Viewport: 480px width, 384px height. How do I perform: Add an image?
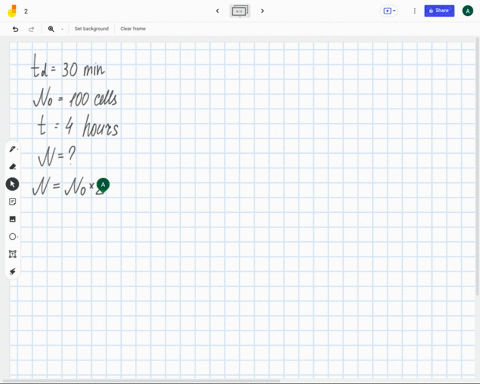(x=13, y=219)
